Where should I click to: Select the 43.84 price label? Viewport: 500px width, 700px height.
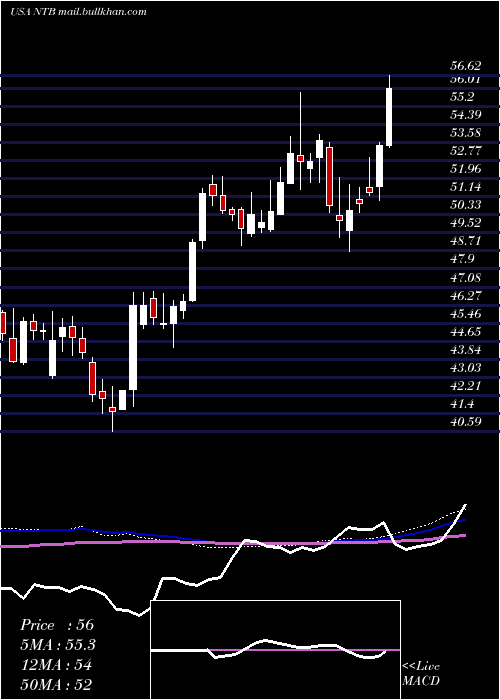coord(465,350)
